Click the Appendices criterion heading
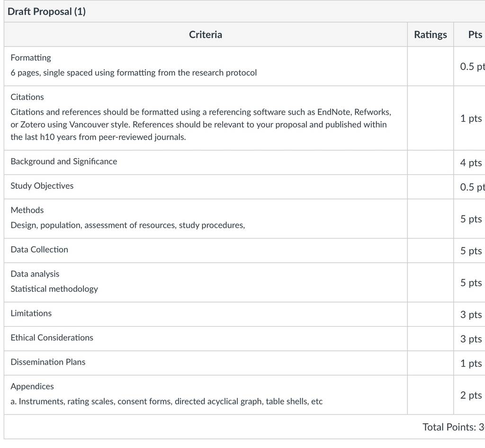Viewport: 485px width, 448px height. point(32,386)
